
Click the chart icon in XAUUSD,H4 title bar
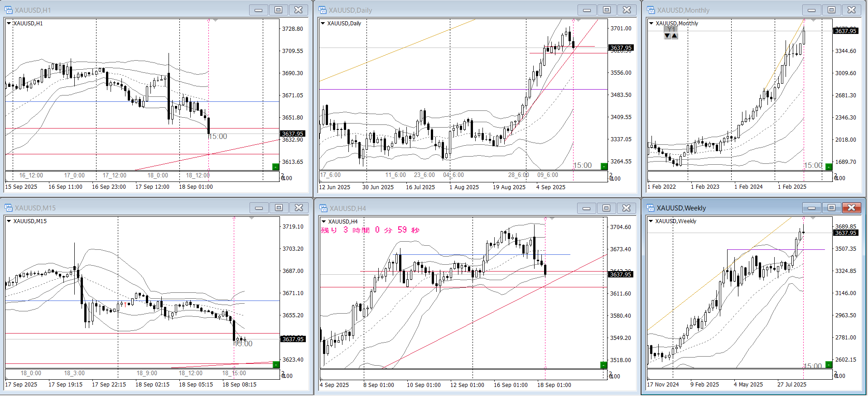(323, 208)
